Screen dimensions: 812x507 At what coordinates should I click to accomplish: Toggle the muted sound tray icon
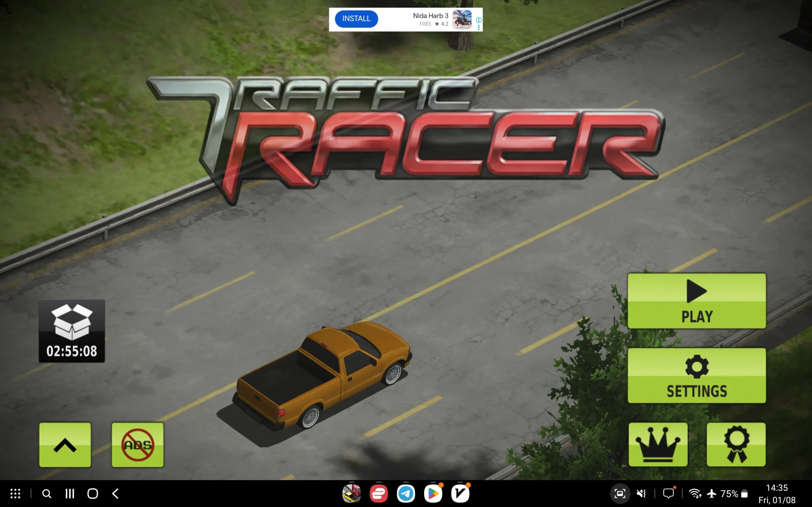click(641, 494)
